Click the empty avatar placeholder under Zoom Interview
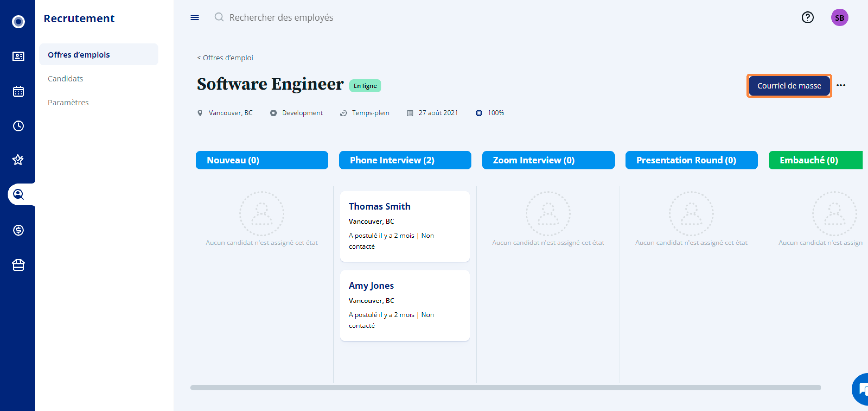Screen dimensions: 868x411 [x=548, y=213]
